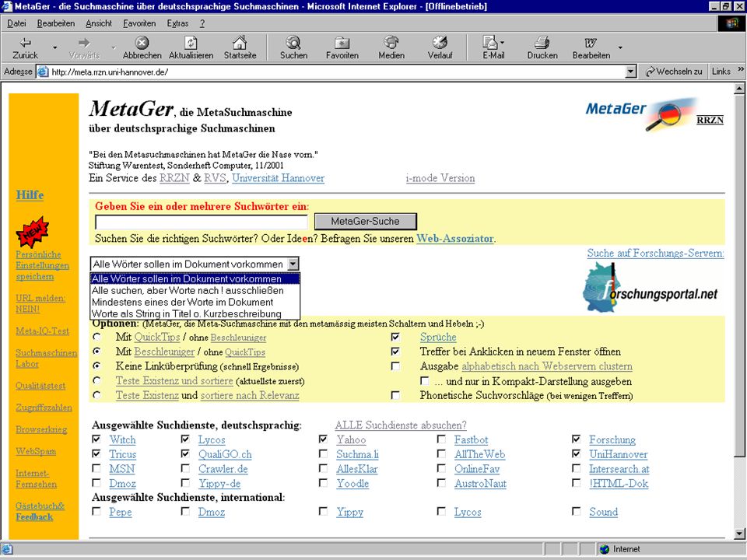Stop loading with the Abbrechen icon
This screenshot has height=560, width=747.
pyautogui.click(x=142, y=43)
